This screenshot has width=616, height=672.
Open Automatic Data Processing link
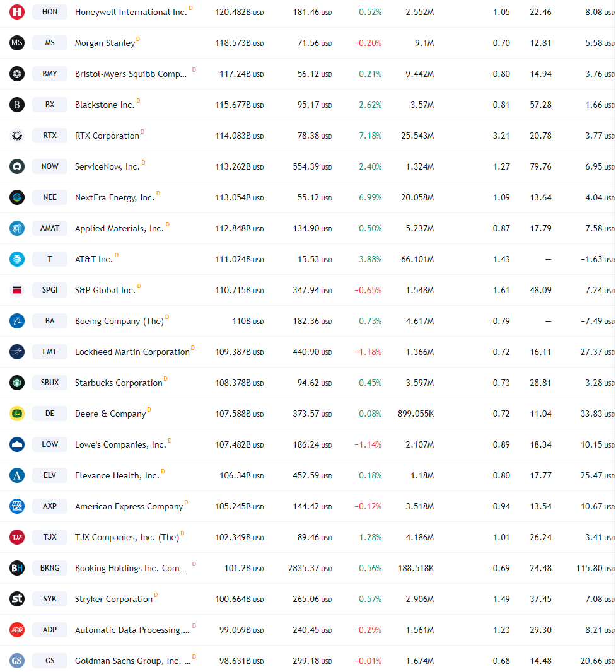tap(132, 629)
